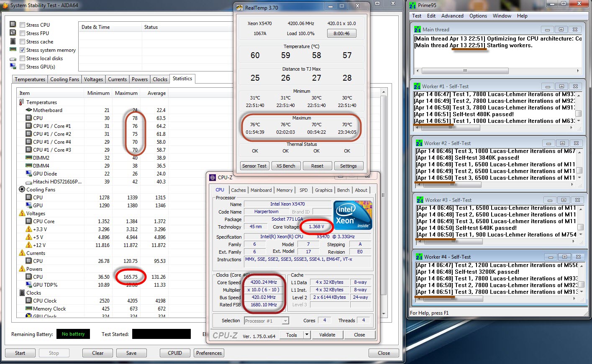Click the Cooling Fans group icon
The height and width of the screenshot is (364, 592).
coord(22,190)
